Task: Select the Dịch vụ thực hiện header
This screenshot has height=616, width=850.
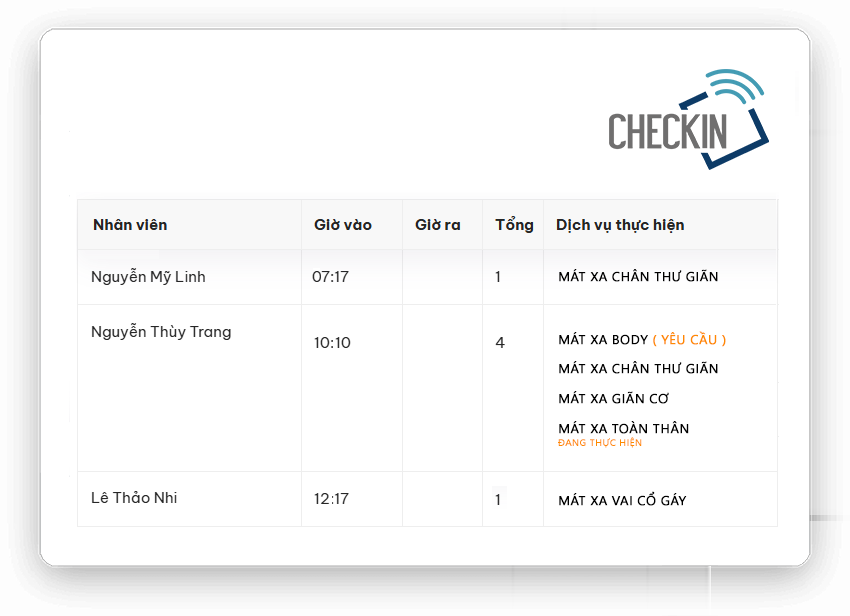Action: coord(620,225)
